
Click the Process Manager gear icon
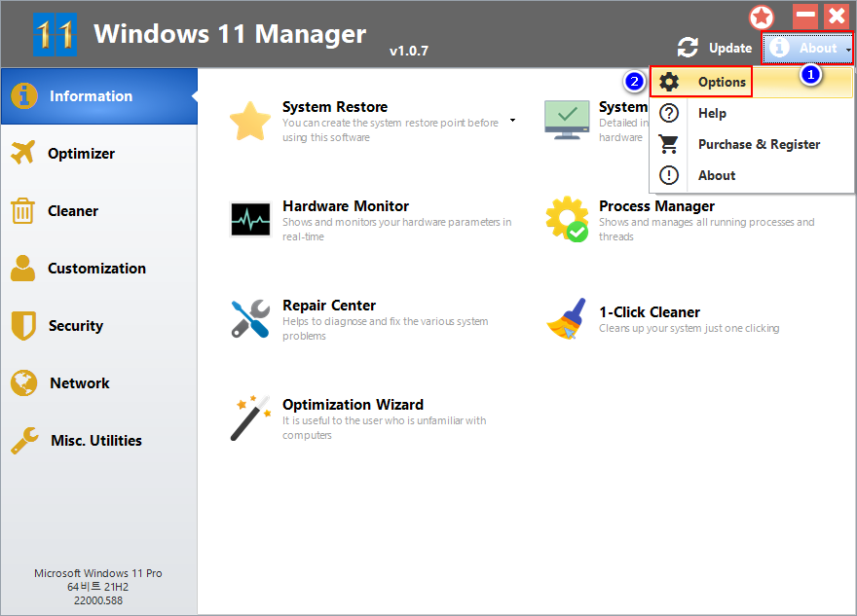[567, 219]
